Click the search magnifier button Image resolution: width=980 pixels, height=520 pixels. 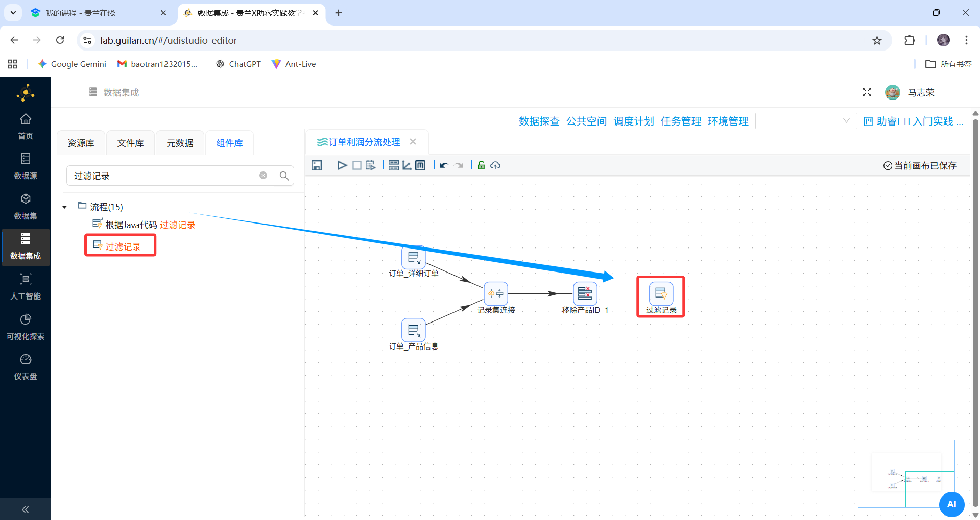284,176
